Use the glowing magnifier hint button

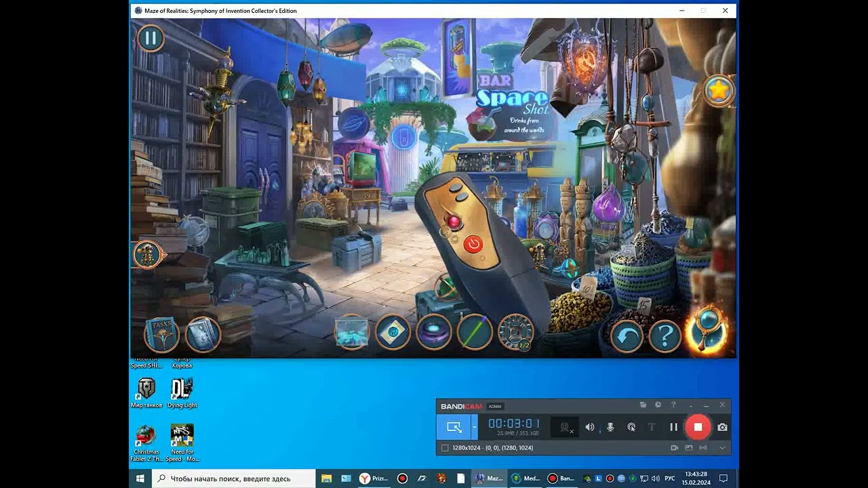tap(708, 330)
